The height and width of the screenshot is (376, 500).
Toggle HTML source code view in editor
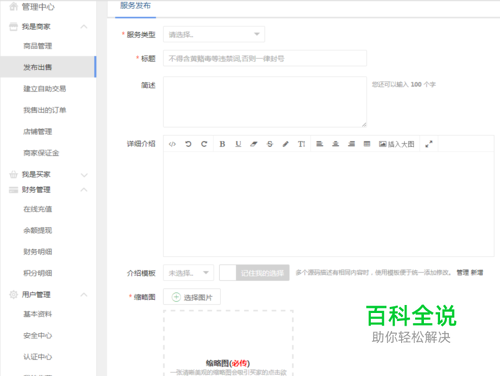(x=172, y=144)
